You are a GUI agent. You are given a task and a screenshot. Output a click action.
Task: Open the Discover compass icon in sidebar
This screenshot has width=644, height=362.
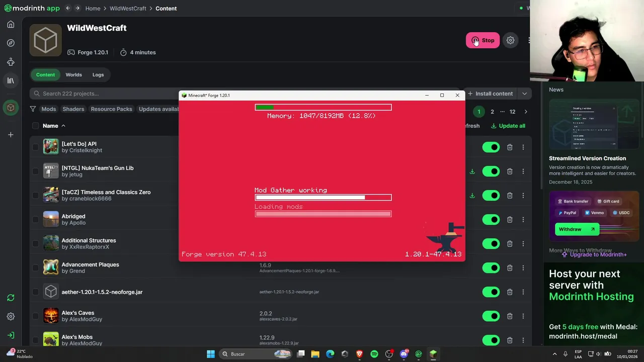(11, 43)
